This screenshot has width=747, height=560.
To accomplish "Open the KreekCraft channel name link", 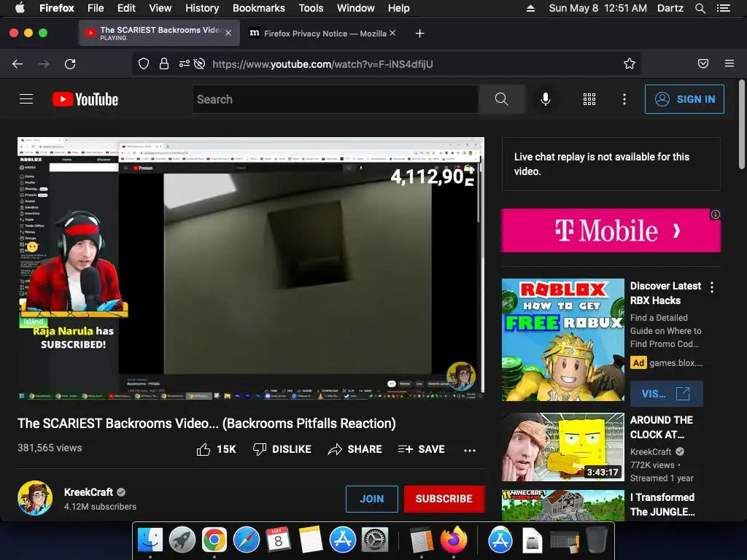I will pos(88,492).
